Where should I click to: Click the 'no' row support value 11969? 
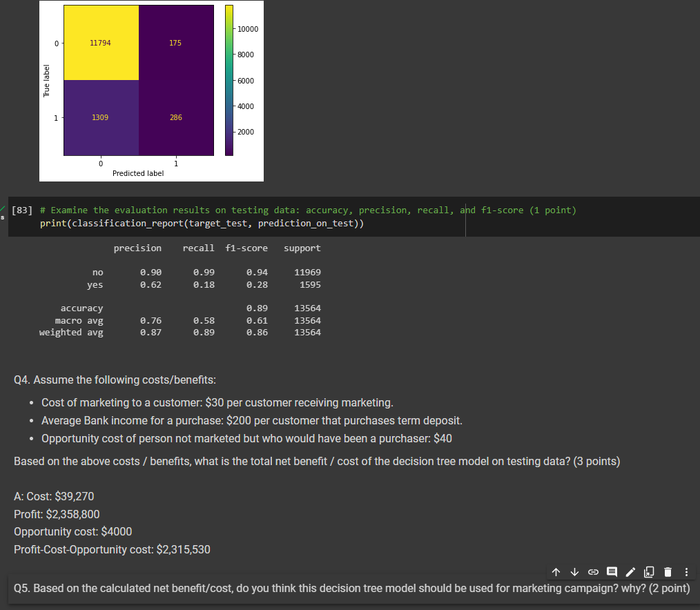click(x=308, y=272)
